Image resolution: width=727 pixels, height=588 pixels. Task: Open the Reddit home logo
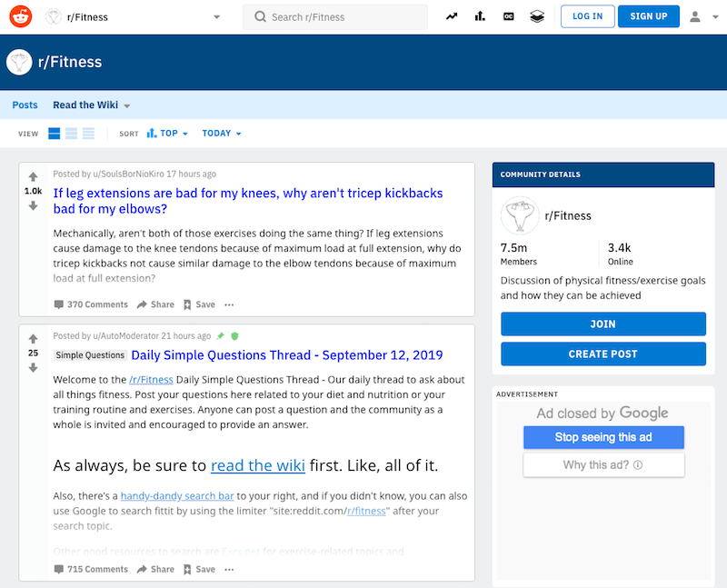coord(21,16)
